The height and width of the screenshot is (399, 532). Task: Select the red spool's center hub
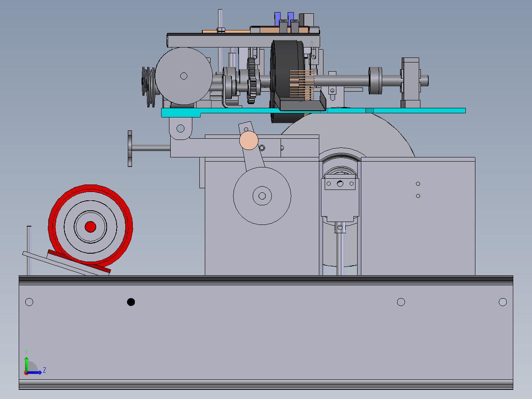[x=90, y=227]
